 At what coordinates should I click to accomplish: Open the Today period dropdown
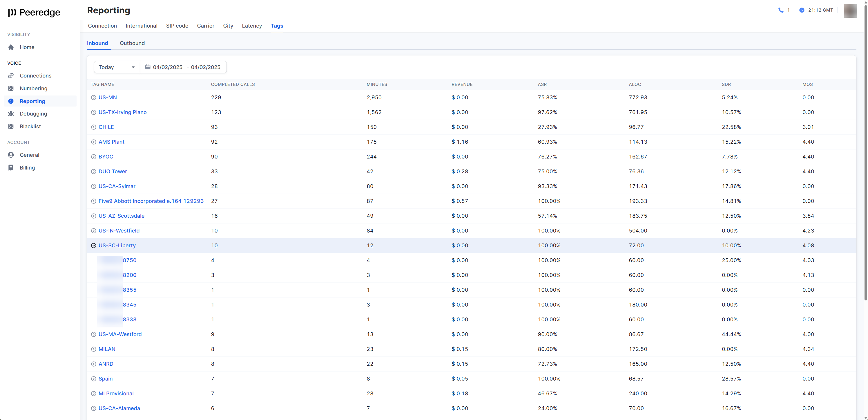(x=117, y=67)
